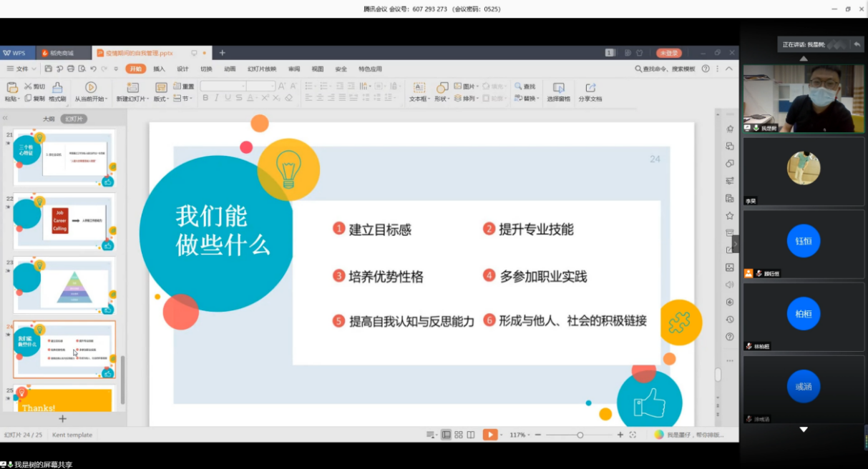The width and height of the screenshot is (868, 469).
Task: Click the zoom slider handle
Action: pyautogui.click(x=580, y=435)
